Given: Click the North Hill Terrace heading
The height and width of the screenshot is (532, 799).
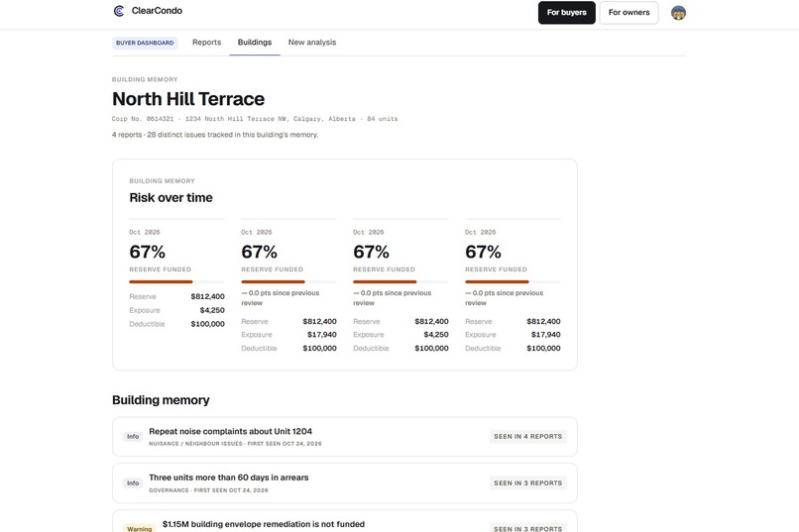Looking at the screenshot, I should pos(188,99).
